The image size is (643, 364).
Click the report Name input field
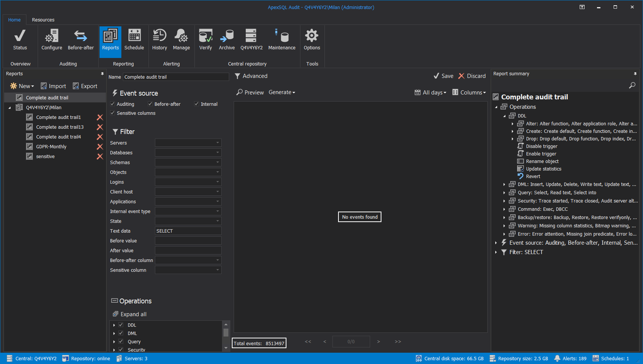(176, 77)
